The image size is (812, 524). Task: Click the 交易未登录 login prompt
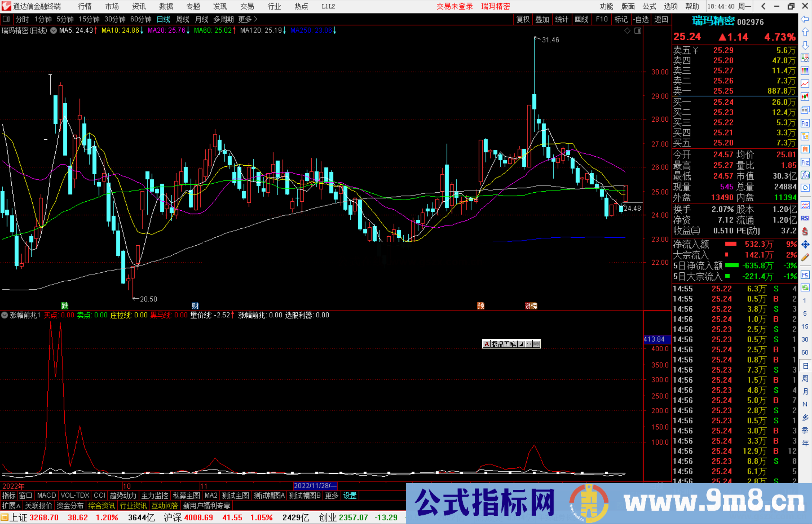click(454, 6)
